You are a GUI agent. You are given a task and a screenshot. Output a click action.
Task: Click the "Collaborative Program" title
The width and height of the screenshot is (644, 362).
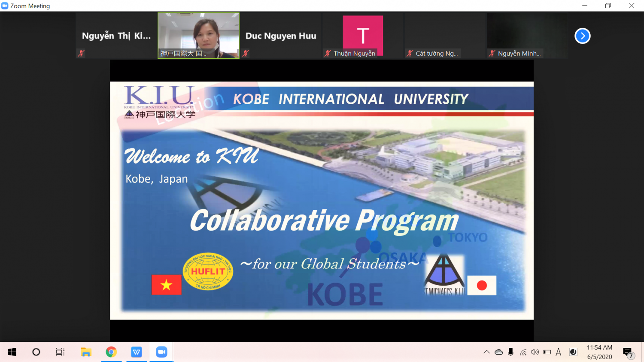[x=324, y=221]
